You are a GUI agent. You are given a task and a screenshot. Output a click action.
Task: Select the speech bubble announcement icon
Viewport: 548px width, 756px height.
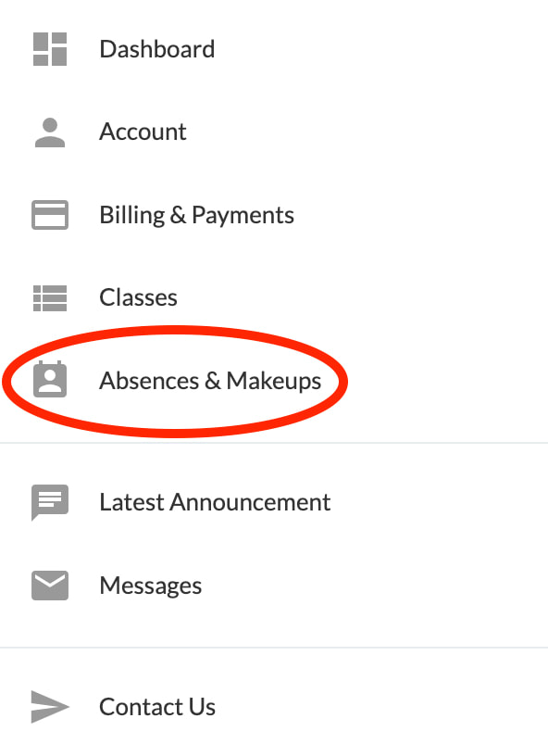50,502
